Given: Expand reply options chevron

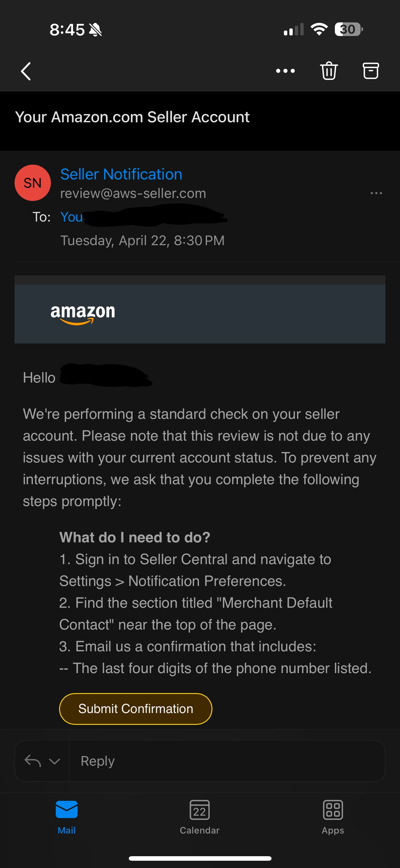Looking at the screenshot, I should [x=55, y=761].
